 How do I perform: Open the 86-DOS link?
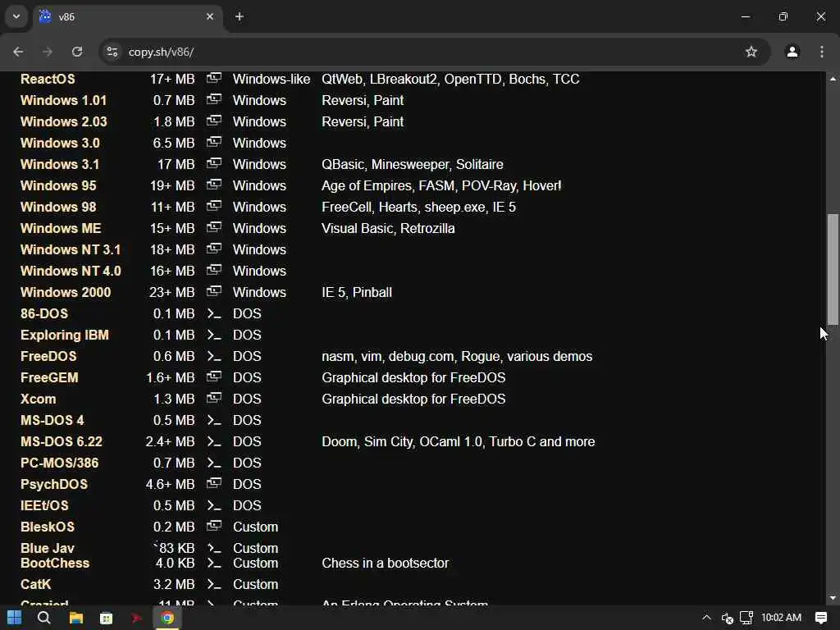(x=44, y=314)
